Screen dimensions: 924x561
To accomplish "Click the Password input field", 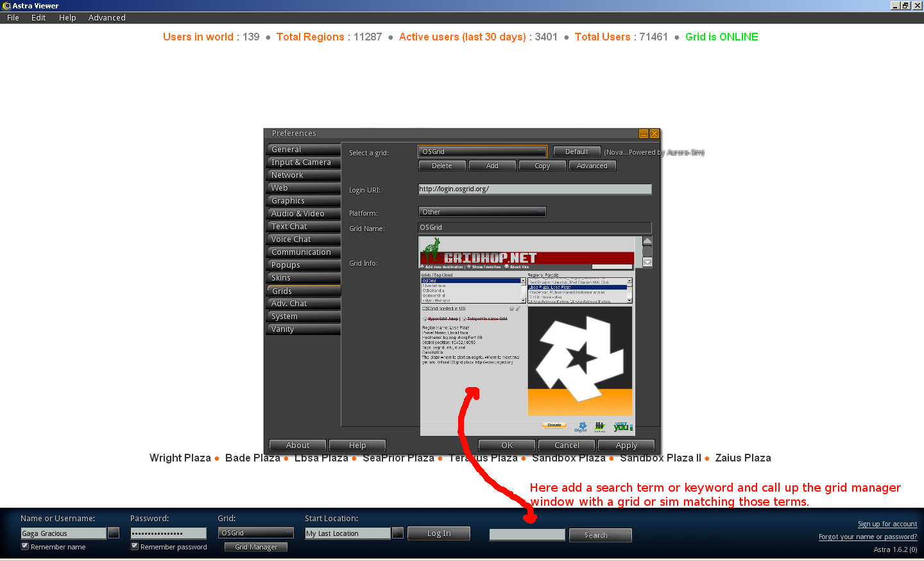I will [x=169, y=533].
